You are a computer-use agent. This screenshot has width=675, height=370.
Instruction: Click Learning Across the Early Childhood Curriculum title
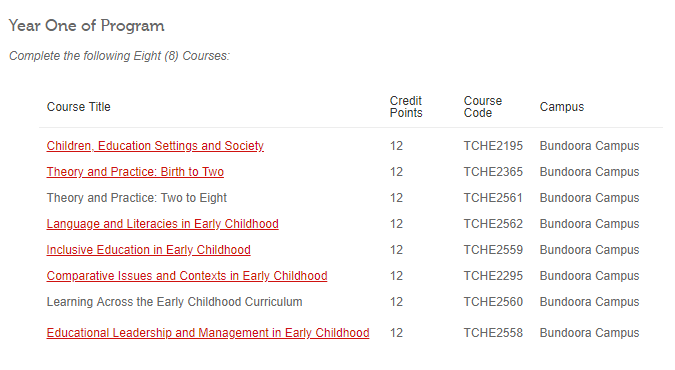(174, 302)
